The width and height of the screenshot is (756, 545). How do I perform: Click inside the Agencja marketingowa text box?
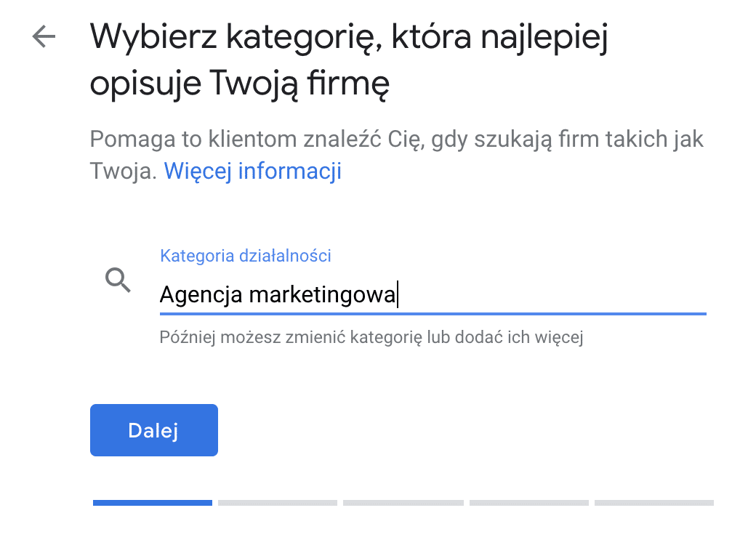click(363, 294)
